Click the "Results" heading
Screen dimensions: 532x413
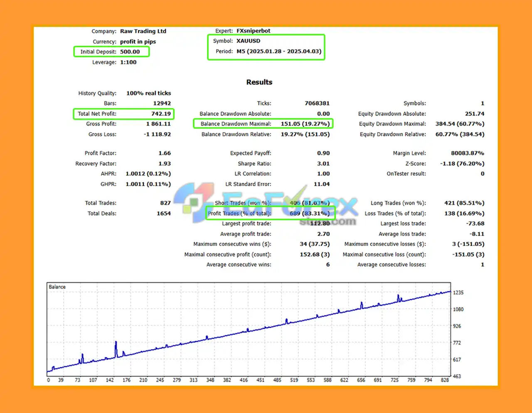coord(259,82)
